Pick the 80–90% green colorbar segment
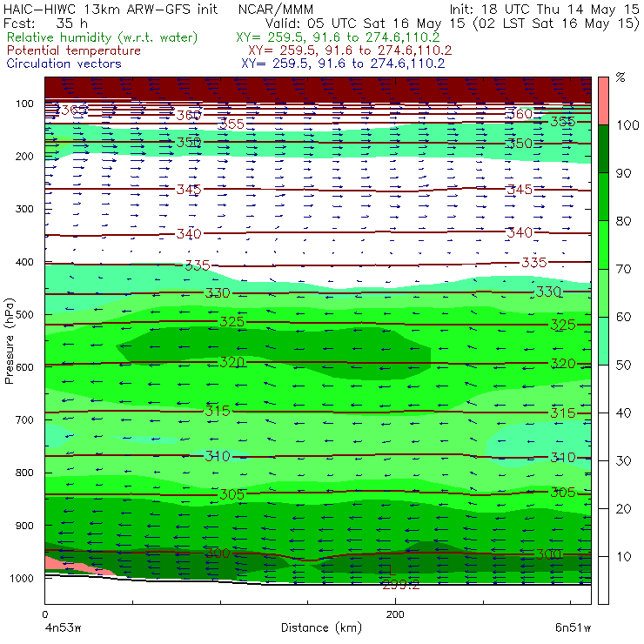Screen dimensions: 644x644 603,197
